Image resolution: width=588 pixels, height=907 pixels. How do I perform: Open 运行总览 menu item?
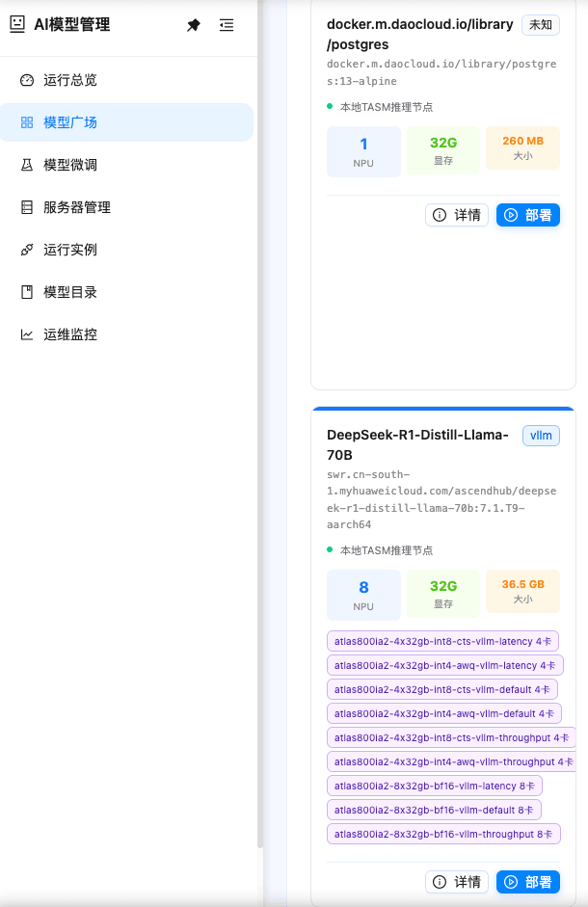coord(126,80)
